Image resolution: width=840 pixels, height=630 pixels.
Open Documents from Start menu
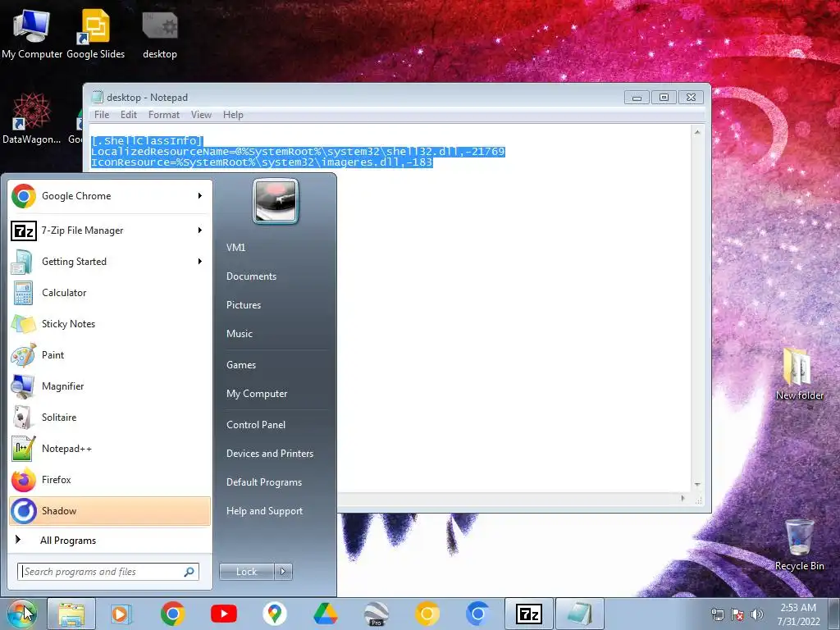click(x=251, y=276)
